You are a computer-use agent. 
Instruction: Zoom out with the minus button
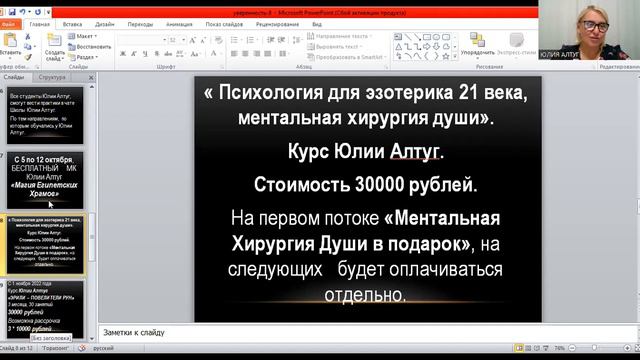[x=572, y=348]
